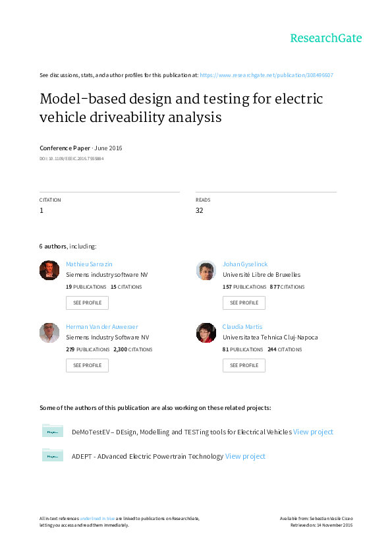
Task: Open View project for ADEPT
Action: [x=245, y=455]
